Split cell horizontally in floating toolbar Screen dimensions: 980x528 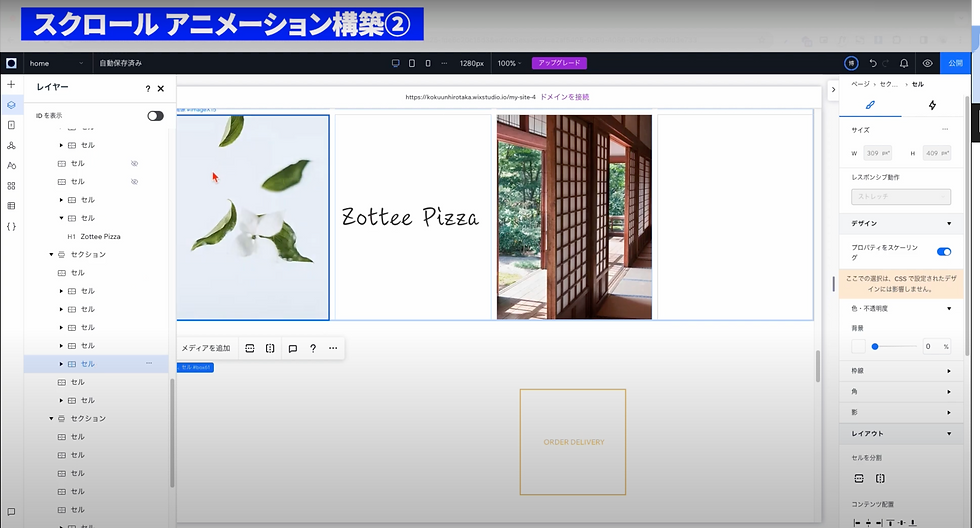pos(250,348)
